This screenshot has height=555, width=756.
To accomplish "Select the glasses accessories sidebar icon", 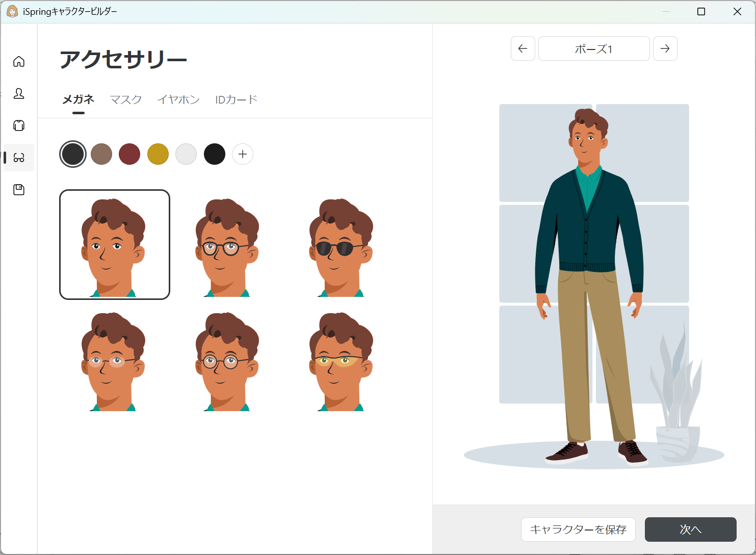I will click(19, 158).
